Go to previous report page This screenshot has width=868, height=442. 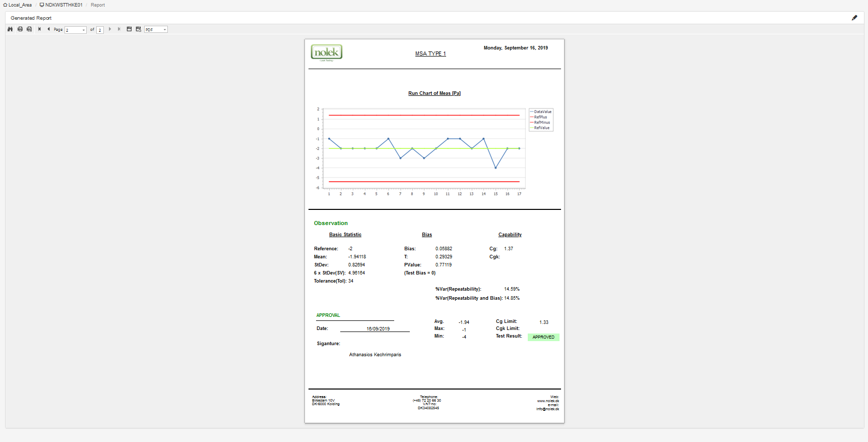[x=49, y=29]
